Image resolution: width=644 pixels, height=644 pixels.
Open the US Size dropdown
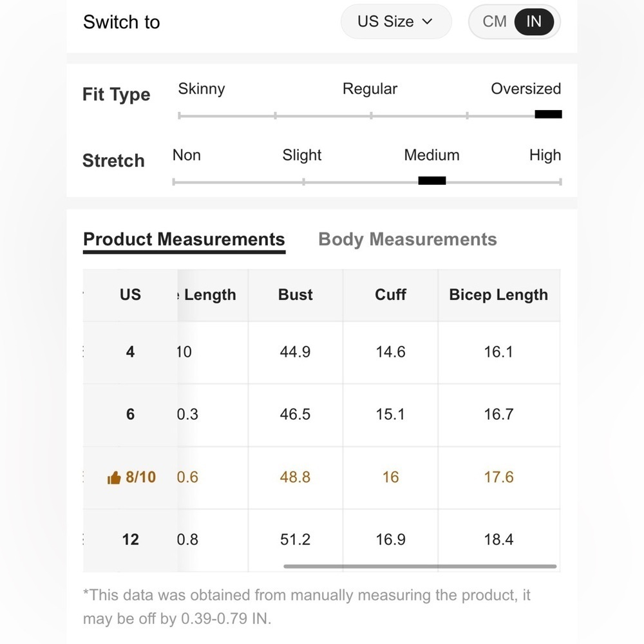pyautogui.click(x=396, y=21)
